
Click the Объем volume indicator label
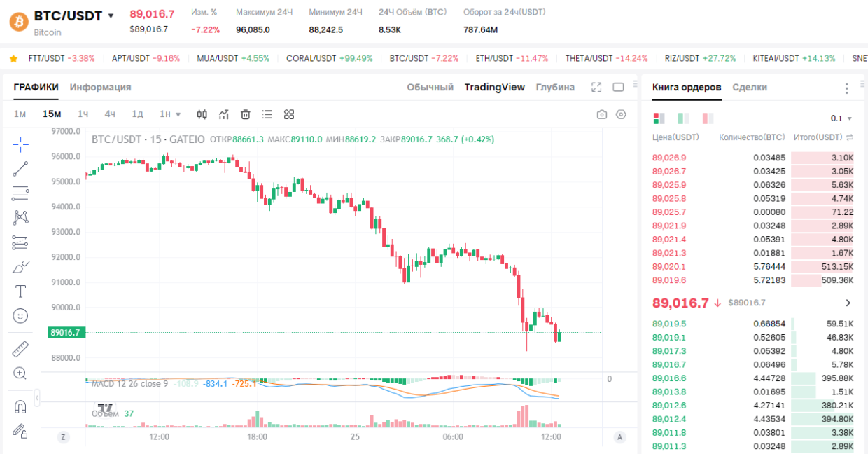(106, 413)
